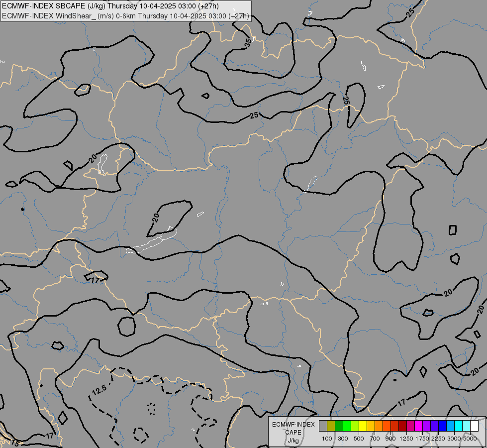This screenshot has width=487, height=448.
Task: Click the 35 contour label
Action: tap(248, 43)
